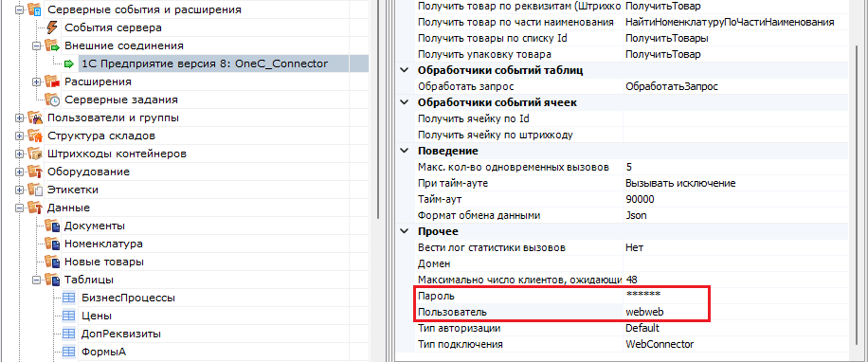Click the Внешние соединения folder icon

coord(52,45)
